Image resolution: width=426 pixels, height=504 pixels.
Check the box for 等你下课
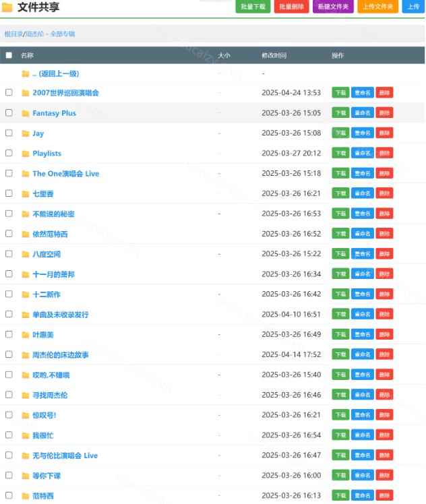[x=9, y=475]
